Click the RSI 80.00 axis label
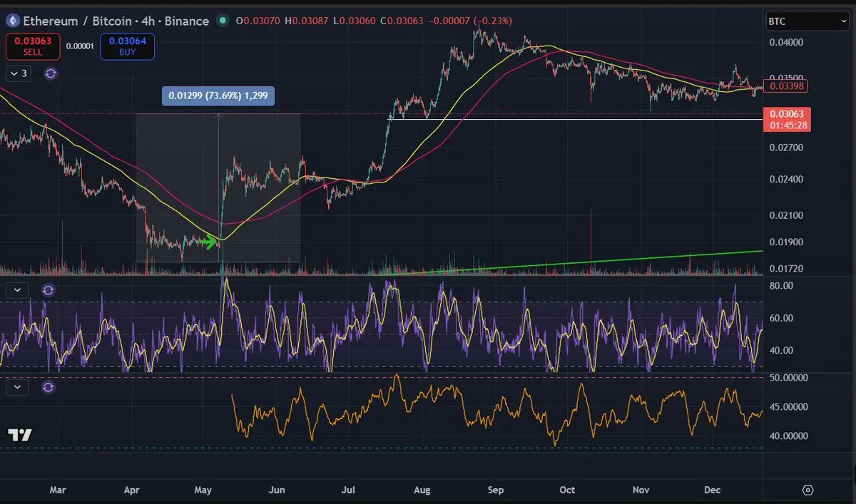This screenshot has width=856, height=504. click(782, 286)
